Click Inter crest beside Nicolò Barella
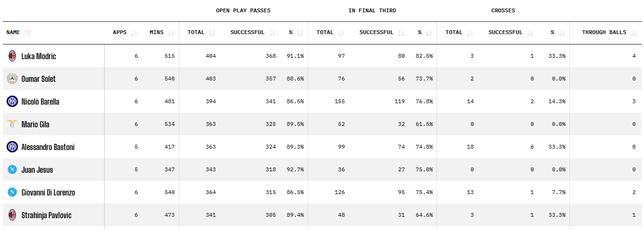This screenshot has width=644, height=230. (12, 102)
